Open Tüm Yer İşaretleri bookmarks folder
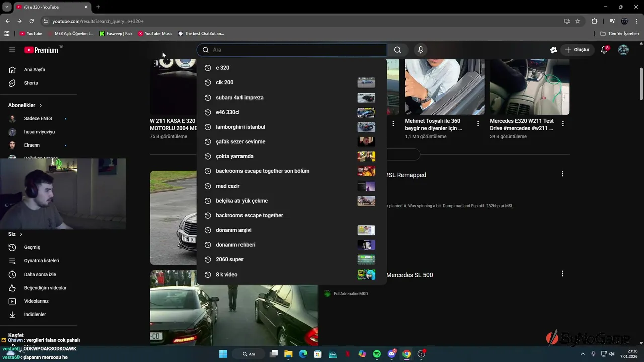Screen dimensions: 644x362 (x=620, y=34)
